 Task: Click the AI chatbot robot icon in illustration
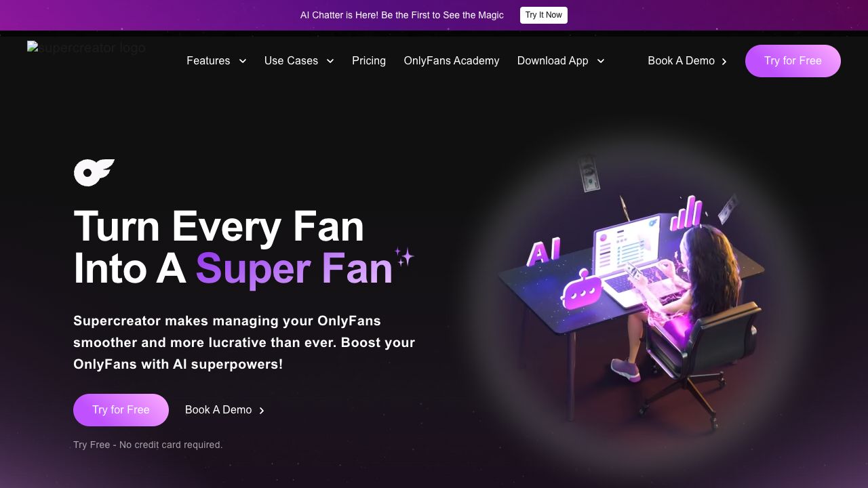[x=582, y=290]
